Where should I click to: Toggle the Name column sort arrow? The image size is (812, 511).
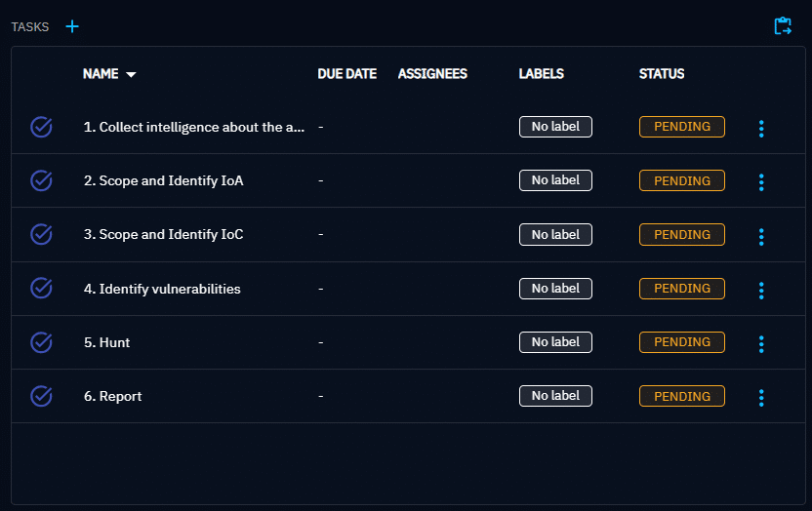coord(131,74)
